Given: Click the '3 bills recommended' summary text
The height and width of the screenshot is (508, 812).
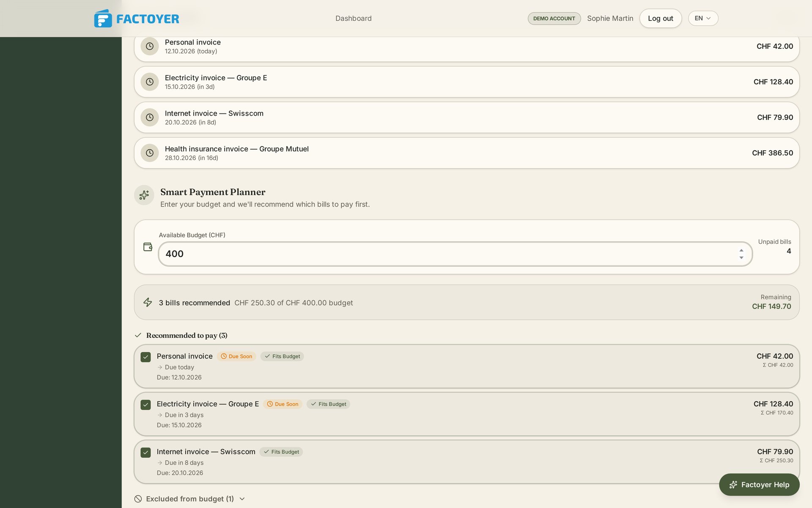Looking at the screenshot, I should 194,303.
